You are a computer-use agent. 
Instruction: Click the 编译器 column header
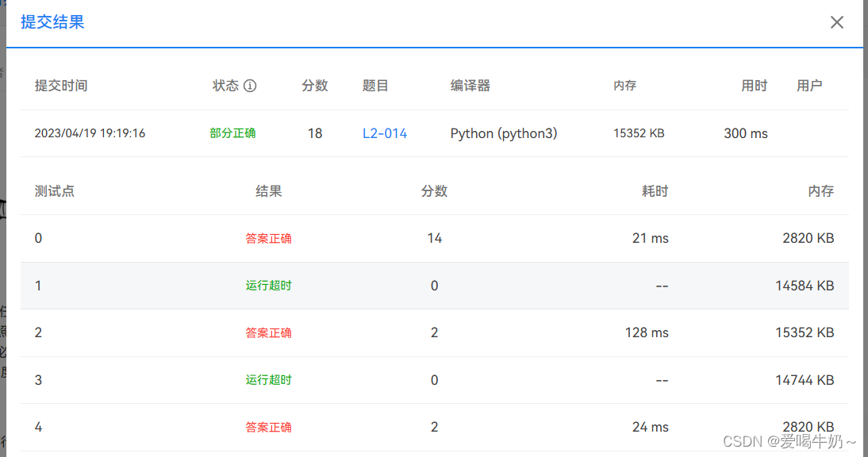click(x=470, y=85)
